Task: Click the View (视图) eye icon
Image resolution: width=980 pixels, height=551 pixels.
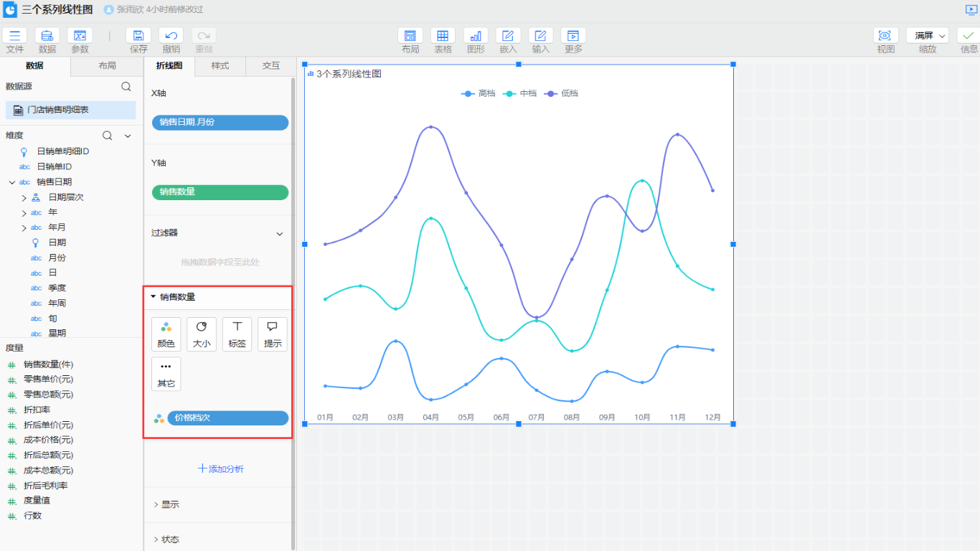Action: point(885,36)
